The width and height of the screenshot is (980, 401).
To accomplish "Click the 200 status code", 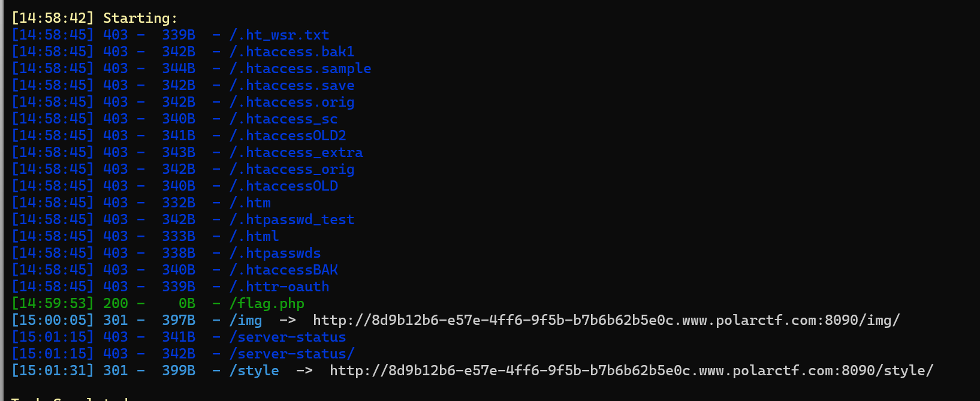I will (x=116, y=304).
